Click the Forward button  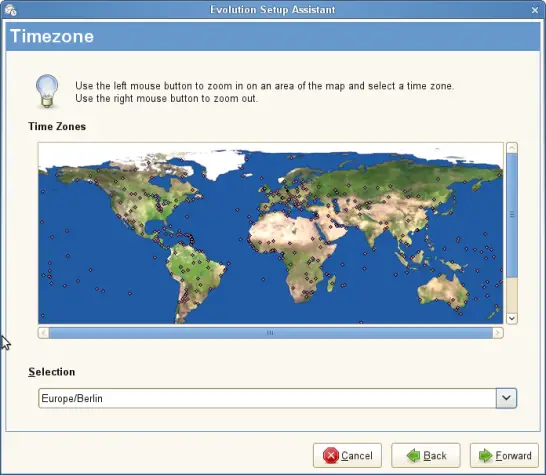504,455
